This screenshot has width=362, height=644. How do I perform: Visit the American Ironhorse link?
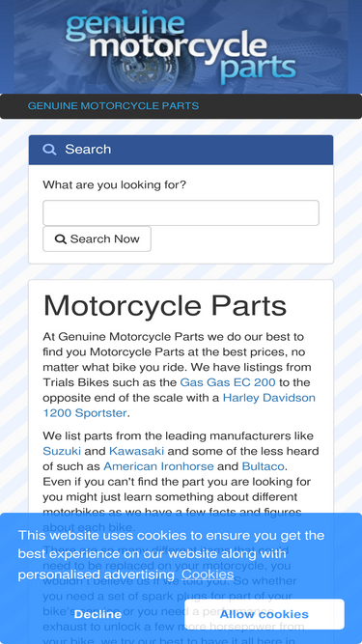coord(158,466)
